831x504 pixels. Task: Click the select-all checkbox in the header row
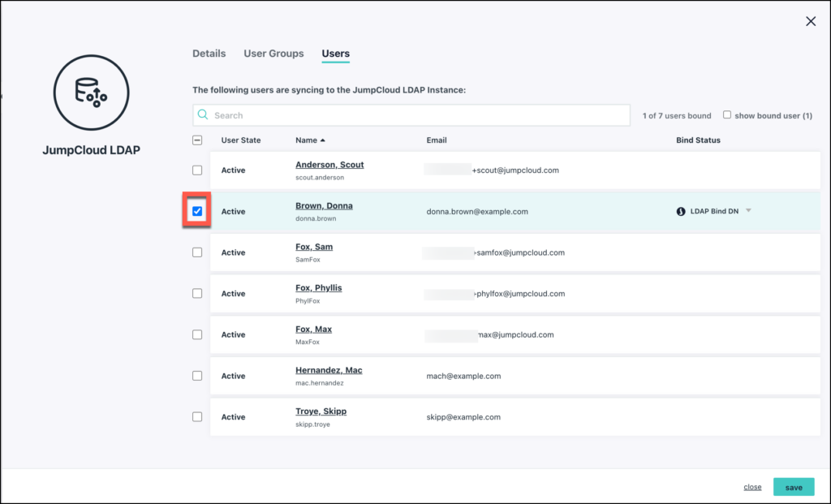pos(197,140)
